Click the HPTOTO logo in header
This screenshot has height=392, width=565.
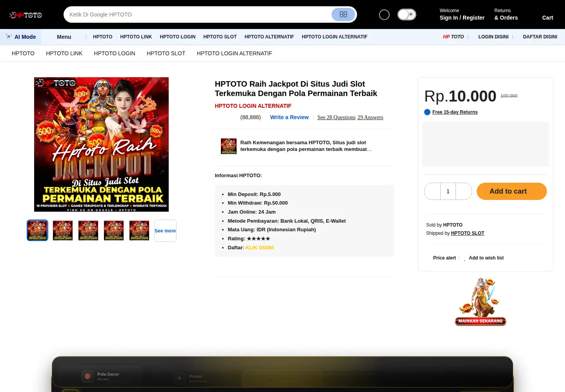[26, 15]
